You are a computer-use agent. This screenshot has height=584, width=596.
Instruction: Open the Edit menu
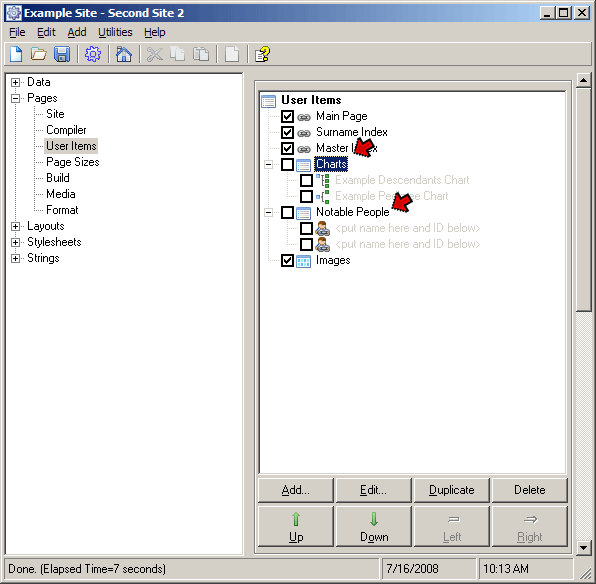tap(46, 33)
